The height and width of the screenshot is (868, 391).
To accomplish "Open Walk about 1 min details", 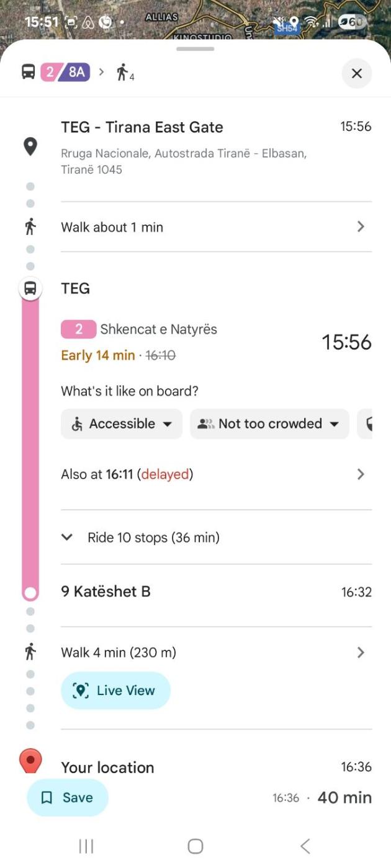I will pyautogui.click(x=211, y=227).
